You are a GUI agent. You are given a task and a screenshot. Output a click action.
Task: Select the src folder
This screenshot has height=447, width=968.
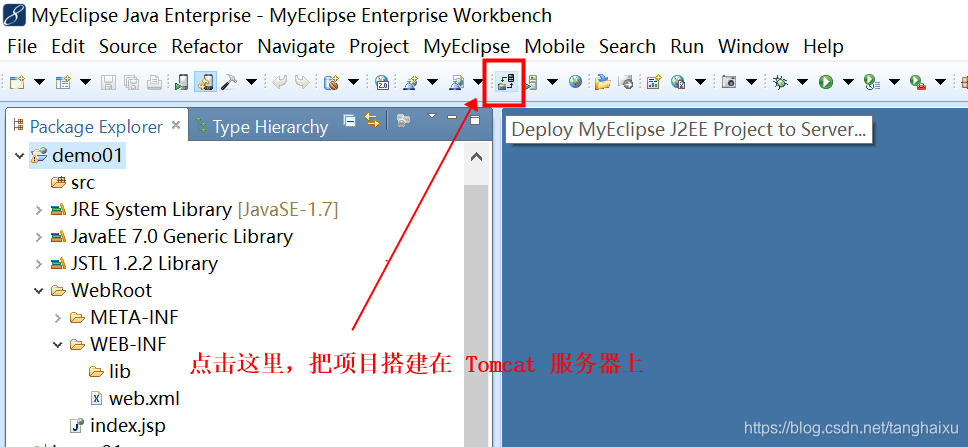tap(73, 183)
